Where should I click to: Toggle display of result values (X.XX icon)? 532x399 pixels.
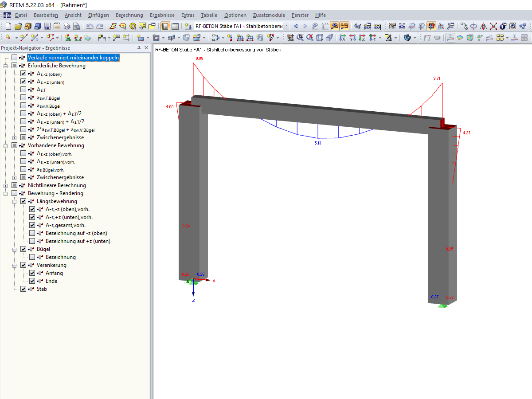pos(344,26)
